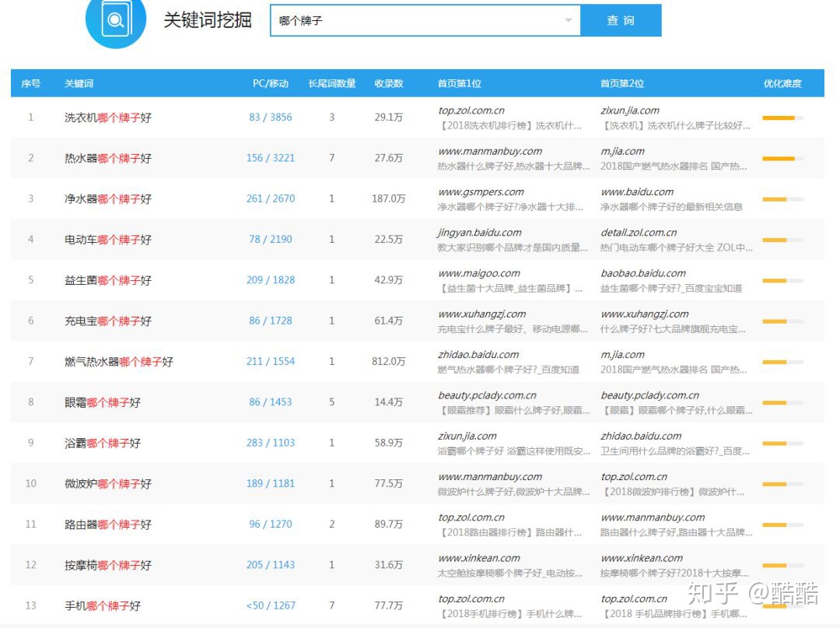This screenshot has width=840, height=628.
Task: Open keyword 净水器哪个牌子好
Action: click(x=107, y=198)
